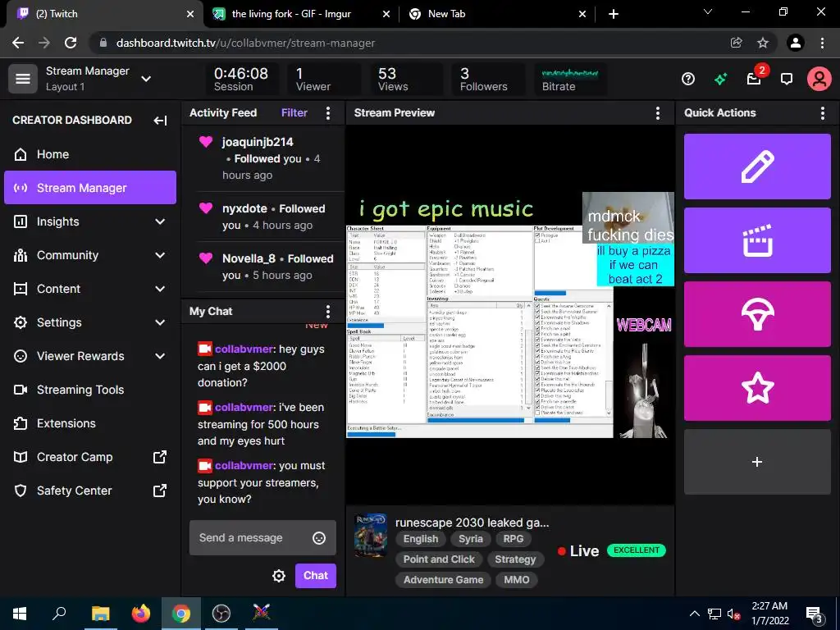The image size is (840, 630).
Task: Click the Clip clapperboard quick action
Action: (x=757, y=240)
